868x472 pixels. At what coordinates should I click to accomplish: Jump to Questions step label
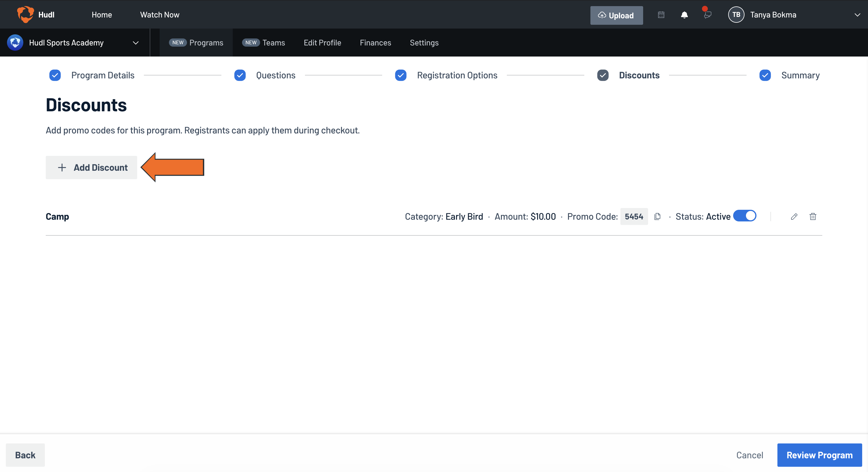click(x=276, y=75)
